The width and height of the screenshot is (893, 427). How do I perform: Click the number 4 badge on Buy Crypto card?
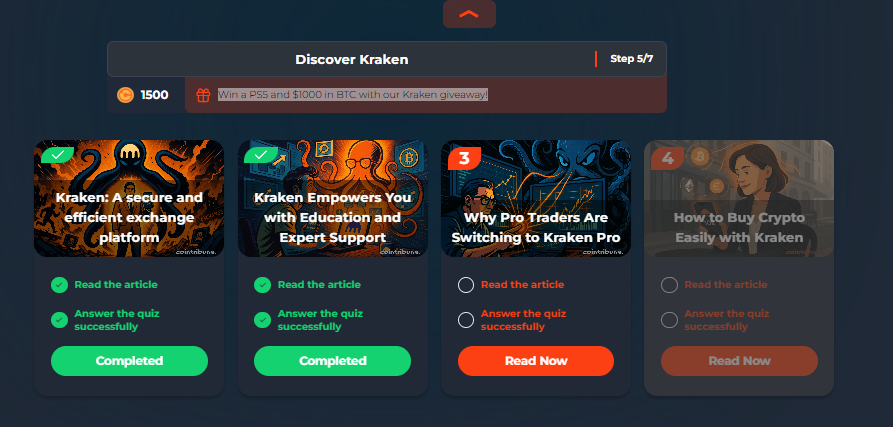(x=667, y=158)
